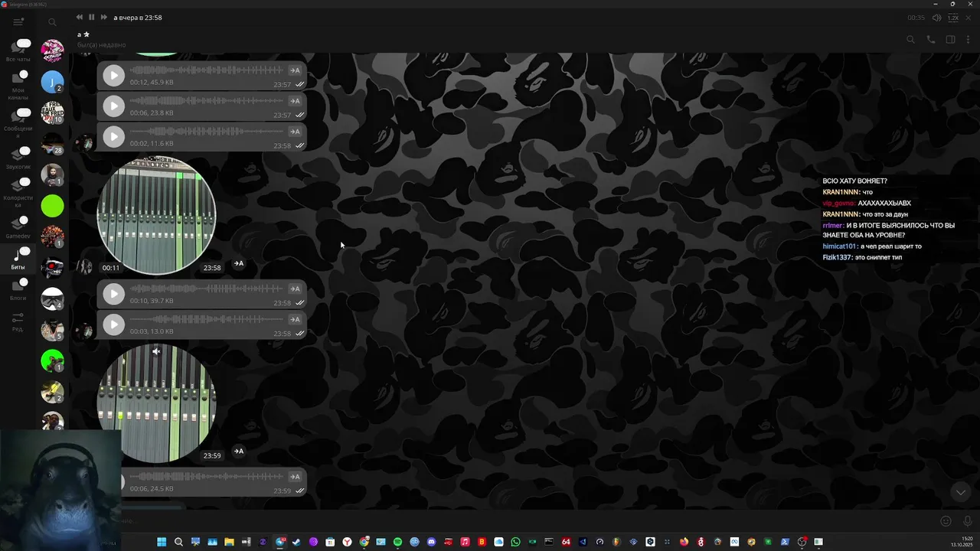Image resolution: width=980 pixels, height=551 pixels.
Task: Click 'а вчера в 23:58' player title
Action: [138, 18]
